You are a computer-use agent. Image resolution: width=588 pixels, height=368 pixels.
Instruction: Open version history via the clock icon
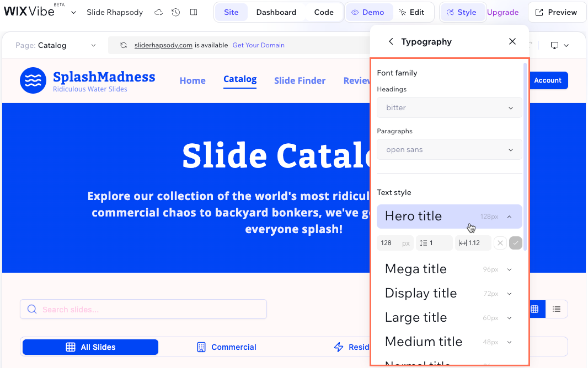[x=175, y=12]
